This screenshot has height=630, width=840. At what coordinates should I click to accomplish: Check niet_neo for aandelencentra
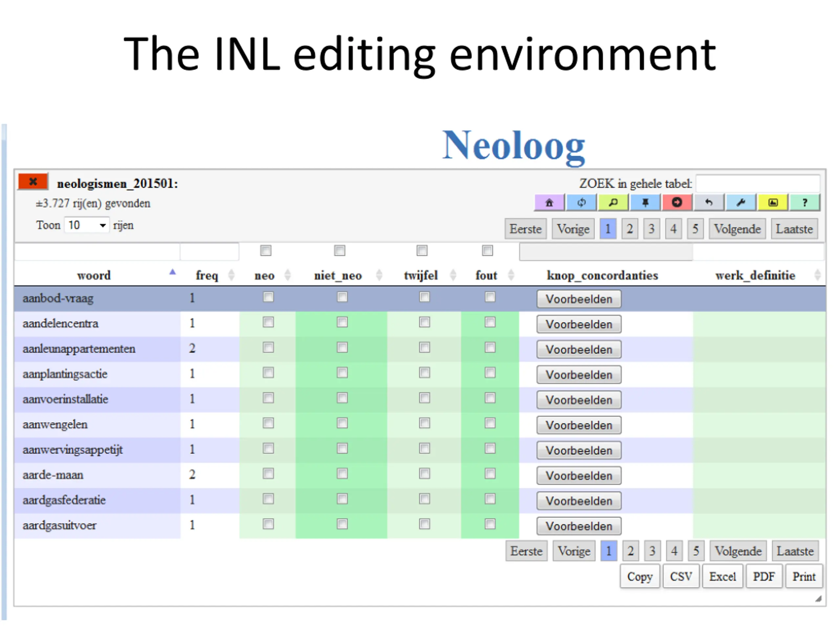[x=343, y=323]
